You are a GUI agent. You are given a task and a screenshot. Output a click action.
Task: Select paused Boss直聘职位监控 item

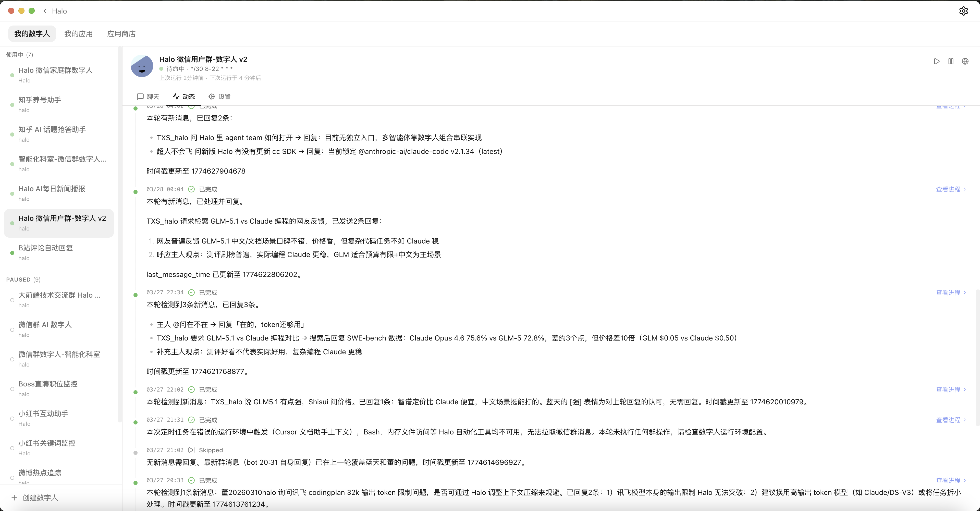pyautogui.click(x=59, y=389)
